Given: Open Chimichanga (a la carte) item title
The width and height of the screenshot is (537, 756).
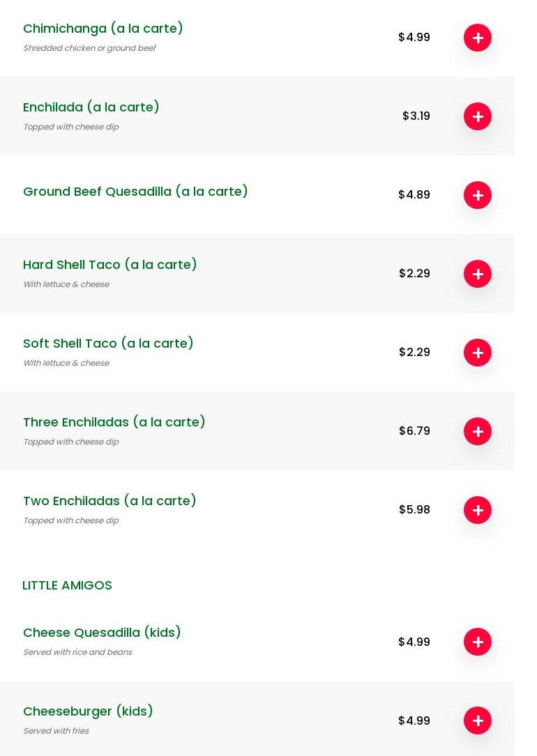Looking at the screenshot, I should pos(103,29).
